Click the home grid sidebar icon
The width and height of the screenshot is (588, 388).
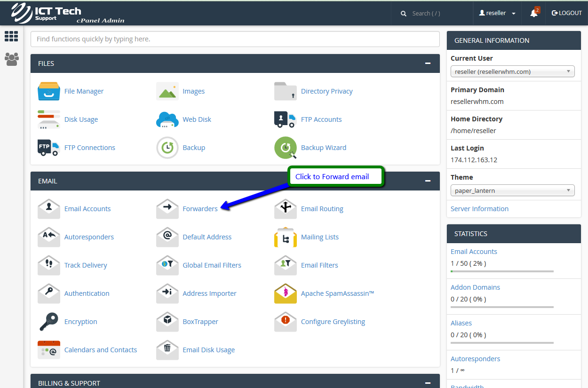coord(11,36)
